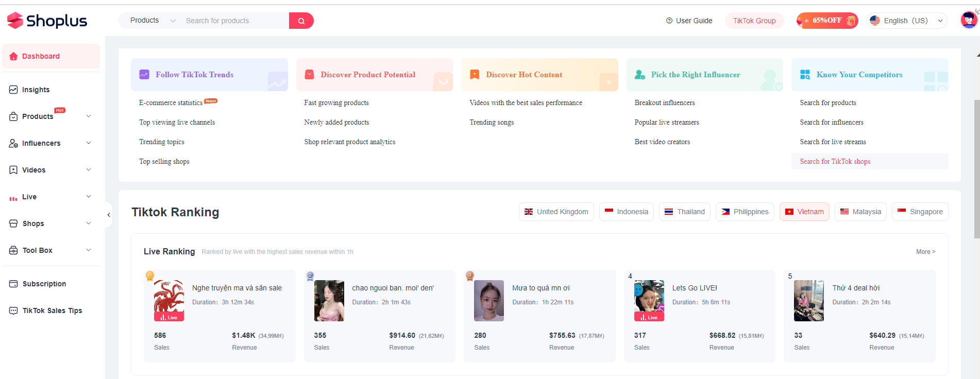
Task: Open Breakout influencers link
Action: [665, 103]
